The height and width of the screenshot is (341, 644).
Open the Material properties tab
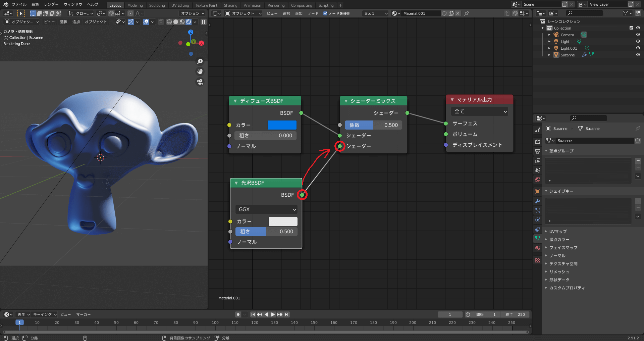pyautogui.click(x=538, y=248)
